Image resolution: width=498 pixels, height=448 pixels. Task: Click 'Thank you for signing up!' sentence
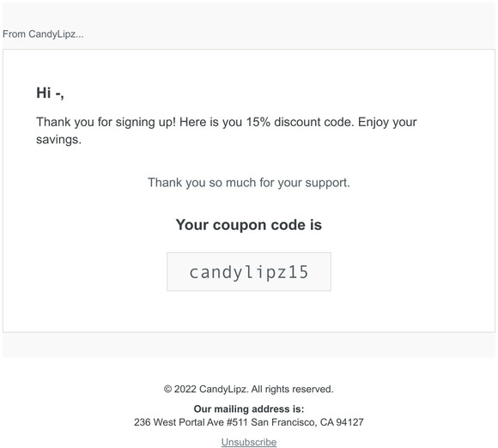point(106,122)
